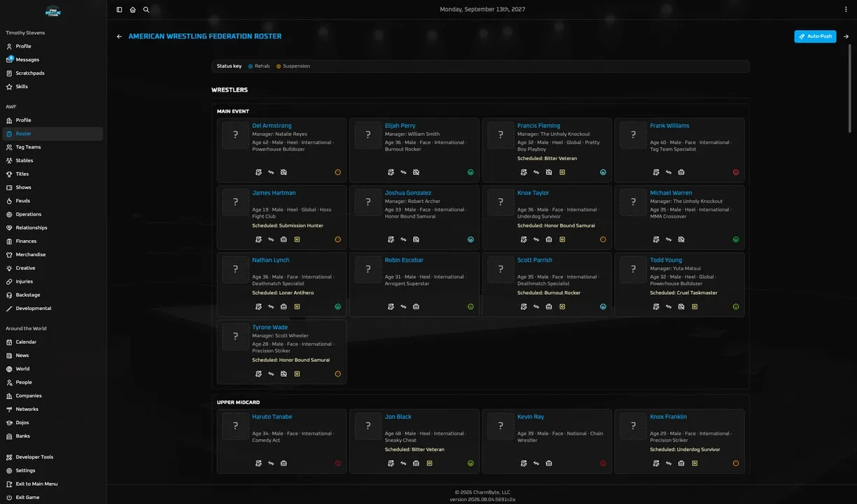Click swap arrows icon on Scott Parrish card
The height and width of the screenshot is (504, 857).
536,307
